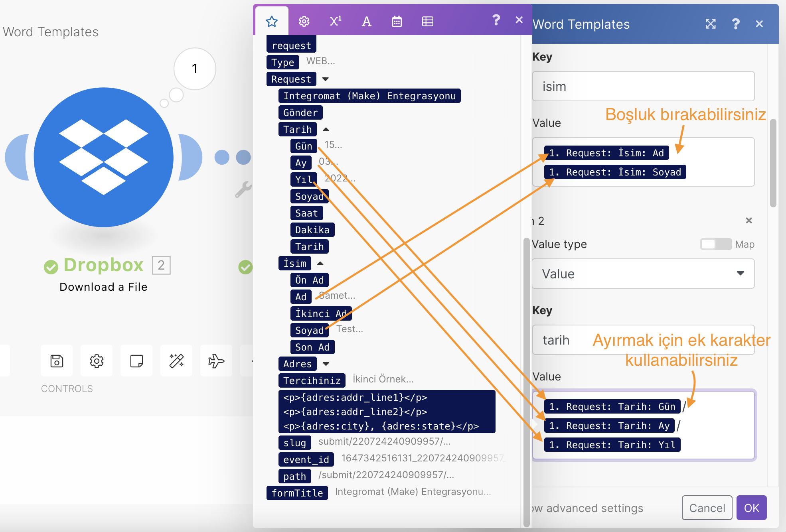Collapse the Tarih collection
This screenshot has width=786, height=532.
(x=326, y=129)
